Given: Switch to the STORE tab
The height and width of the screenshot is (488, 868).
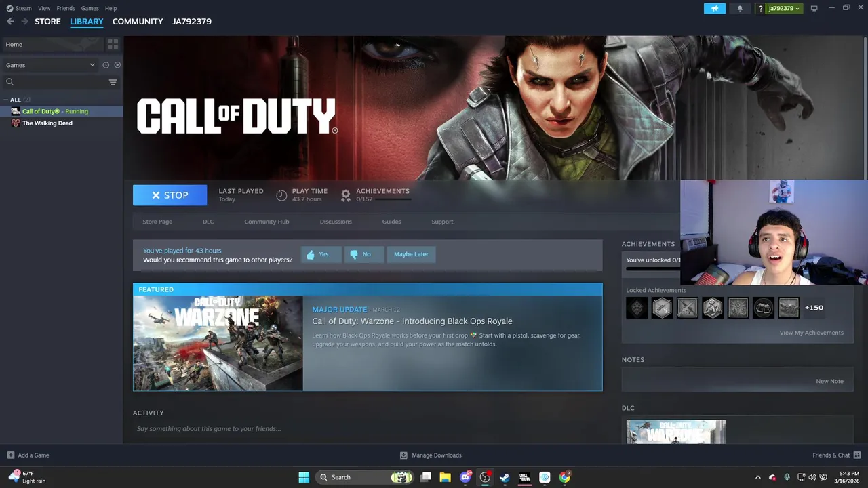Looking at the screenshot, I should point(47,22).
